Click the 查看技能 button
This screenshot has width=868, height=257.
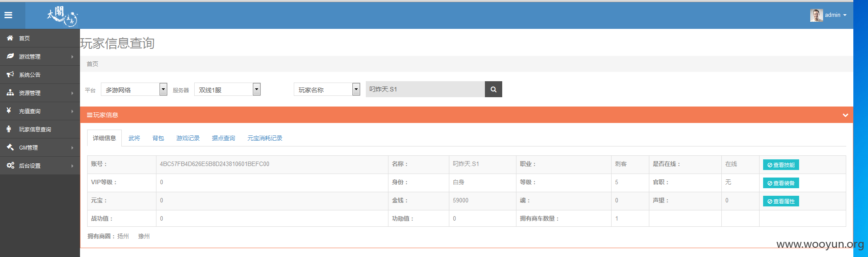tap(781, 165)
